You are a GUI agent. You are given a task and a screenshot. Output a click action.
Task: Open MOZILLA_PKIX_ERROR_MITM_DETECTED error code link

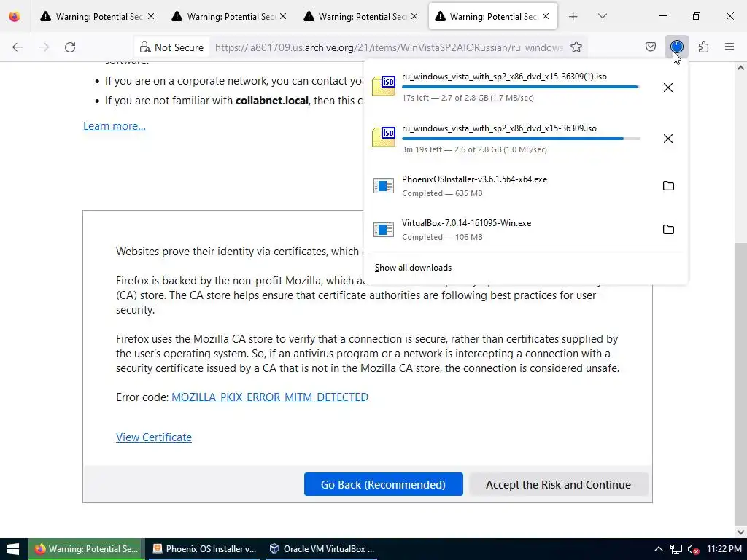click(x=270, y=397)
